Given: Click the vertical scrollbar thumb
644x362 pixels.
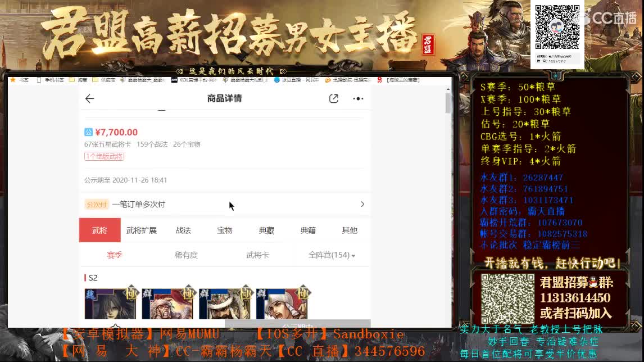Looking at the screenshot, I should coord(448,103).
